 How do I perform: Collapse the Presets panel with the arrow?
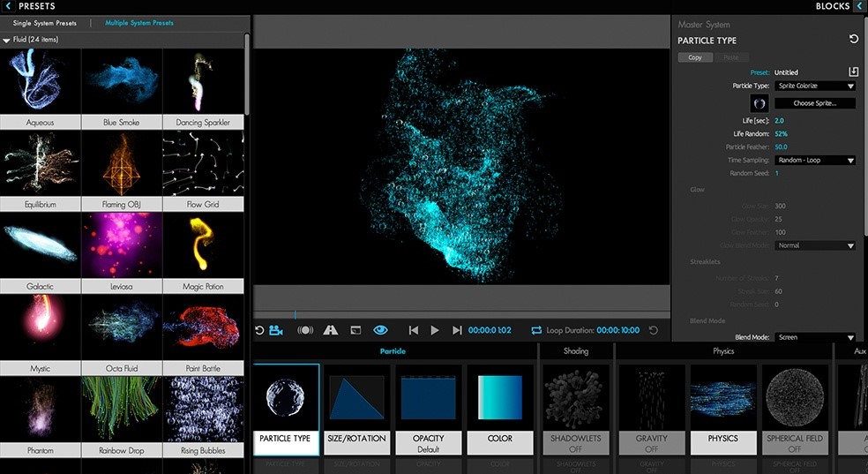(8, 6)
